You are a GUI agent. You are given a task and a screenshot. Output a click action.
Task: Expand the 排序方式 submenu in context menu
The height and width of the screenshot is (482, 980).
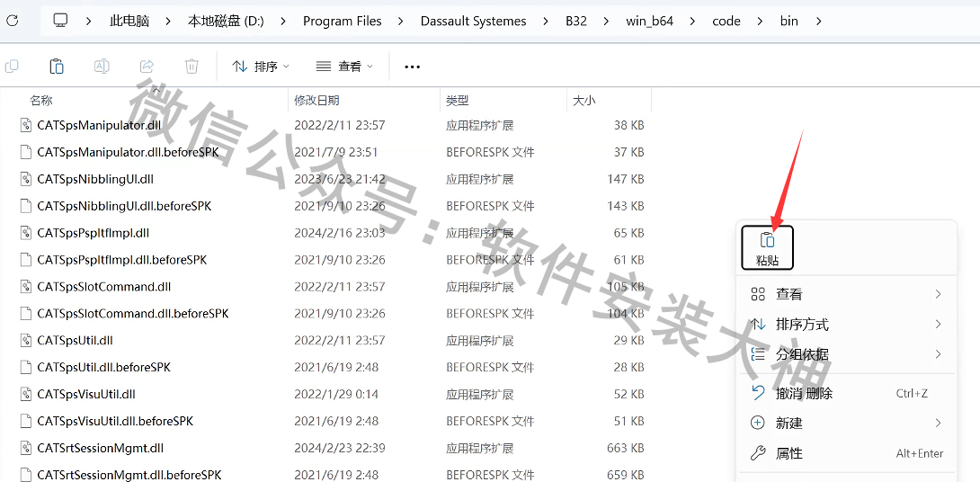(845, 325)
